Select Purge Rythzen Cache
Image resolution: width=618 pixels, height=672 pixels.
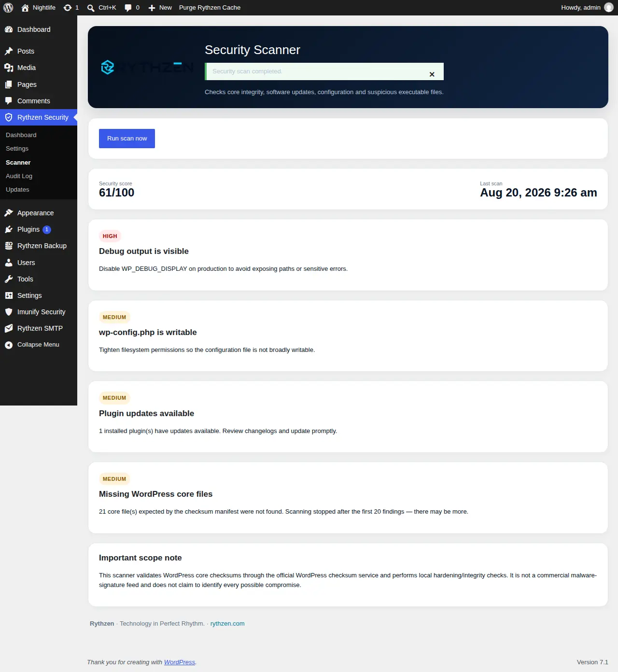tap(210, 8)
